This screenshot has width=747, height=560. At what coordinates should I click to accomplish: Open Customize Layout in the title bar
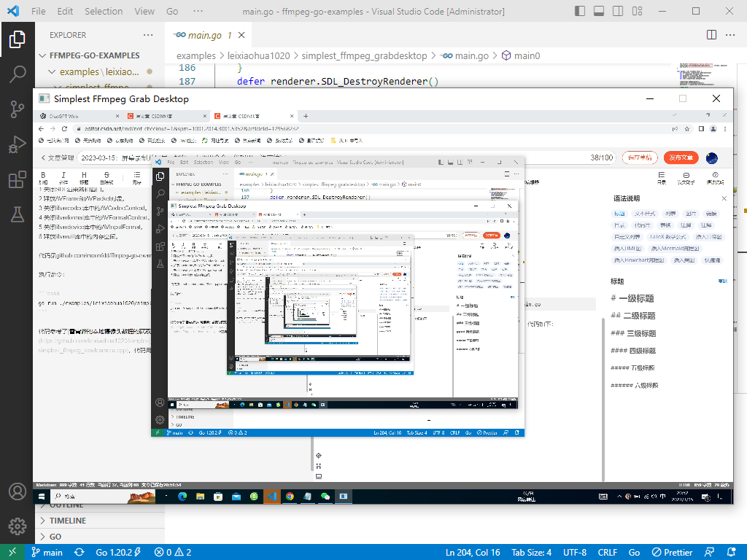(636, 11)
